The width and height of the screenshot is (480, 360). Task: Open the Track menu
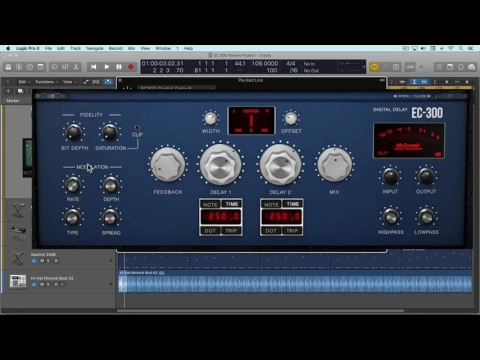pyautogui.click(x=76, y=48)
